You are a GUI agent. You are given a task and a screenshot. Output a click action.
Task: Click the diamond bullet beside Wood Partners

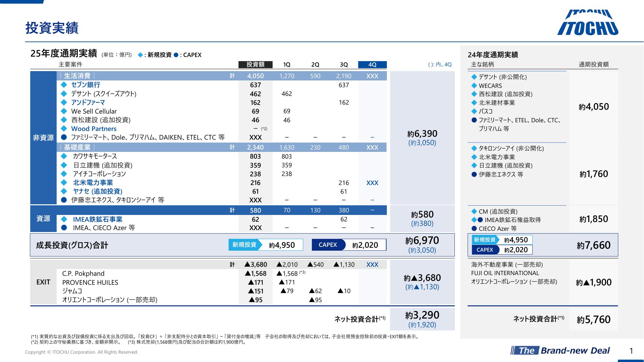click(x=64, y=129)
